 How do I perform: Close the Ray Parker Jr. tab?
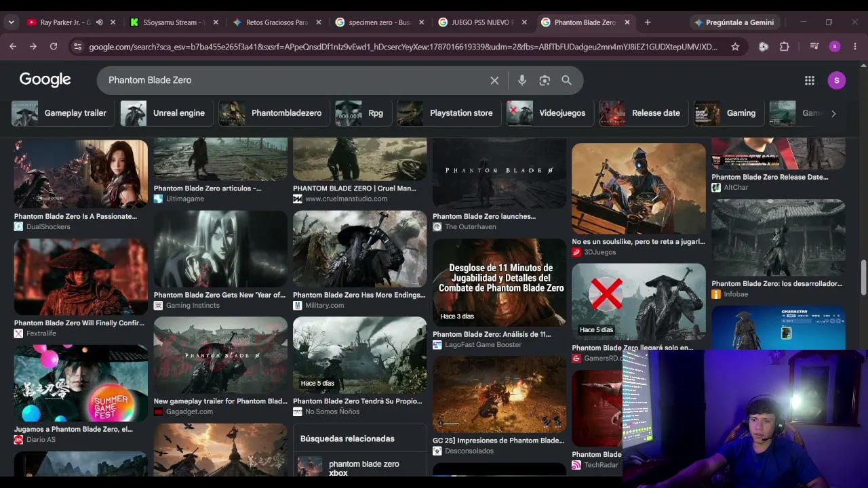click(113, 22)
